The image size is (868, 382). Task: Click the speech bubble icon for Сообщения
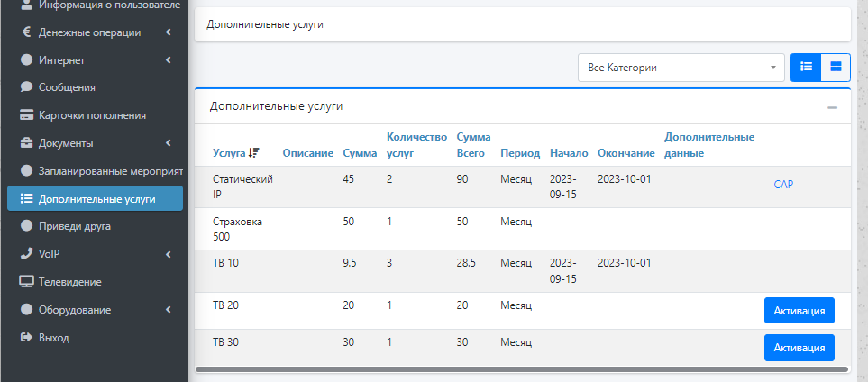(x=26, y=87)
